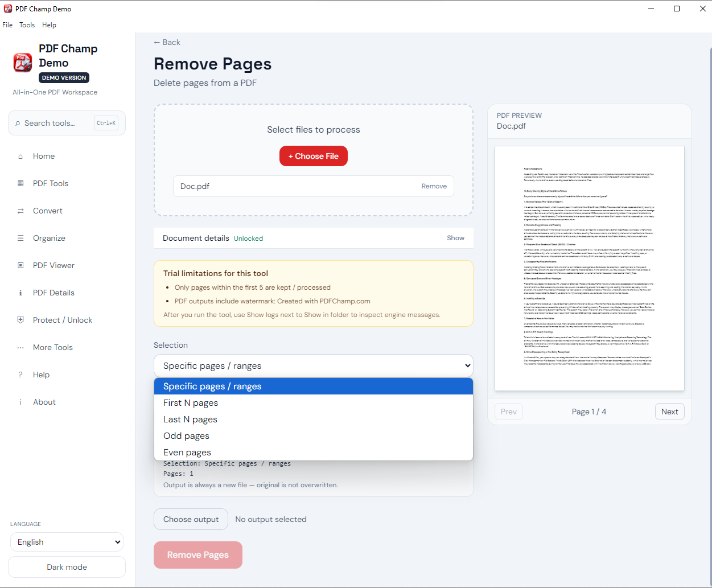Choose Specific pages / ranges option
712x588 pixels.
tap(314, 386)
